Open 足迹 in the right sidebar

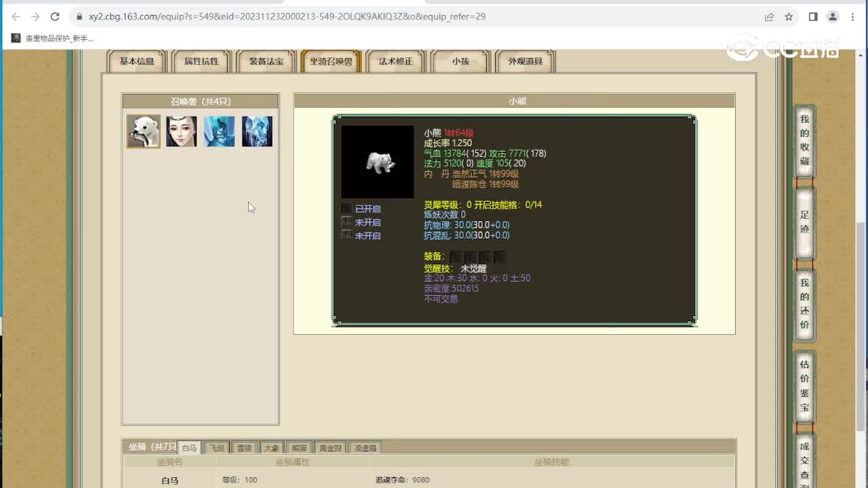804,222
